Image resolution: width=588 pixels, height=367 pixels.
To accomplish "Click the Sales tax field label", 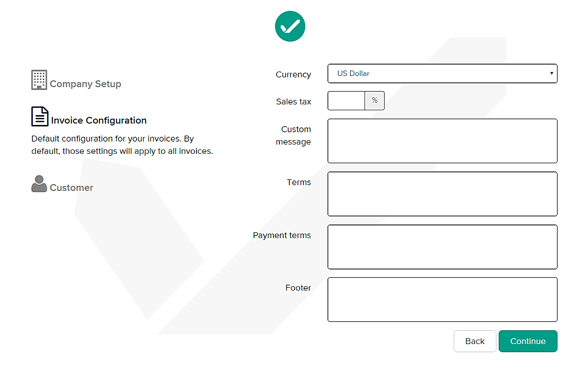I will click(x=294, y=101).
